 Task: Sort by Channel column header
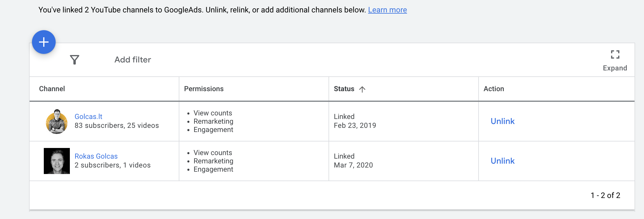pos(52,89)
